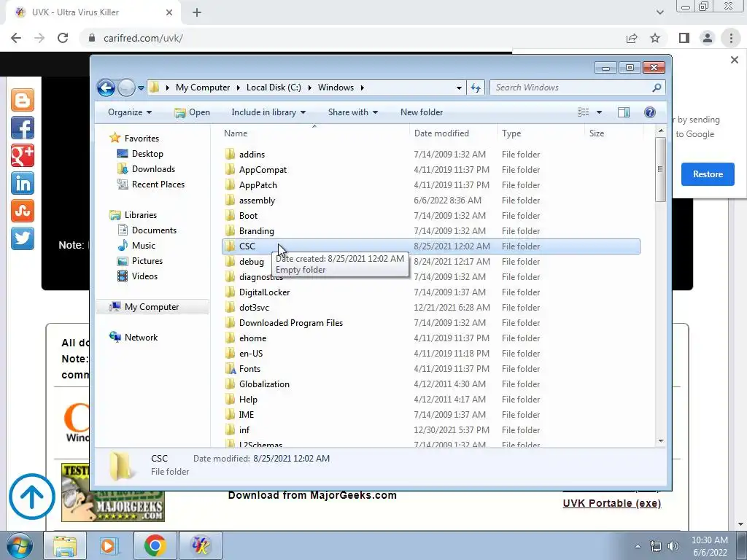Click the Open toolbar button

192,112
